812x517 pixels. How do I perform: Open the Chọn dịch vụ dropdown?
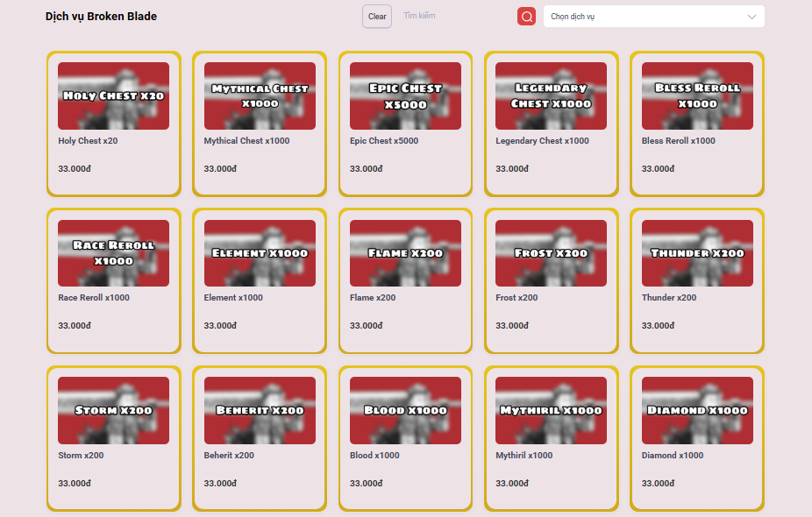coord(653,17)
